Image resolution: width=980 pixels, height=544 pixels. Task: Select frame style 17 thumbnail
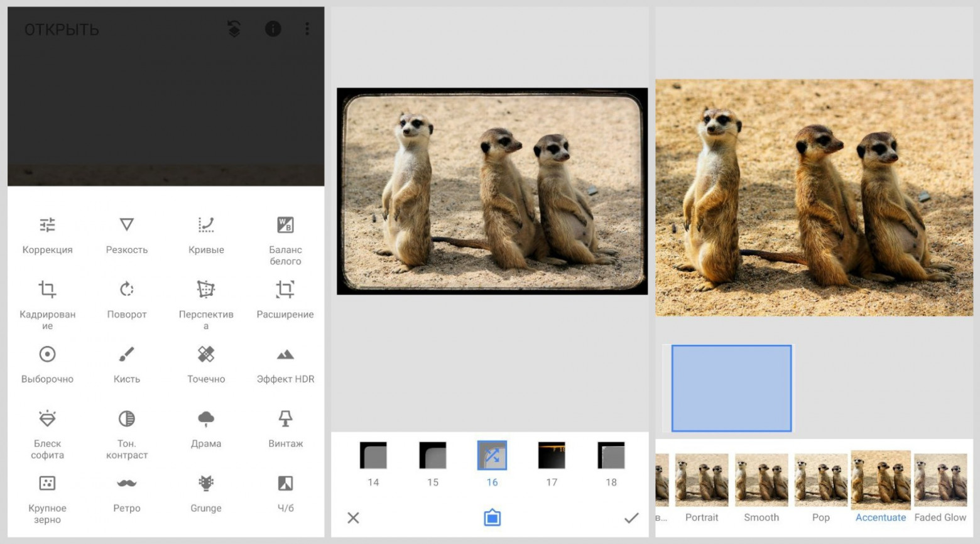552,456
